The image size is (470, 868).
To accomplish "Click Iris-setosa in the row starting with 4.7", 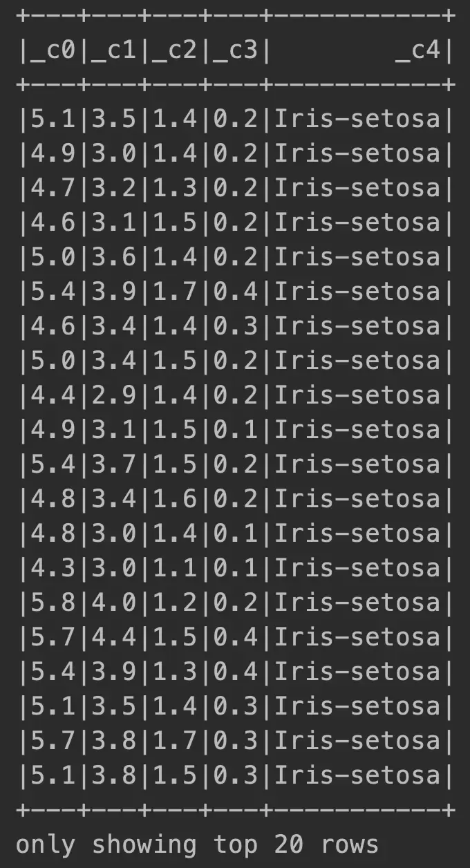I will pos(358,188).
